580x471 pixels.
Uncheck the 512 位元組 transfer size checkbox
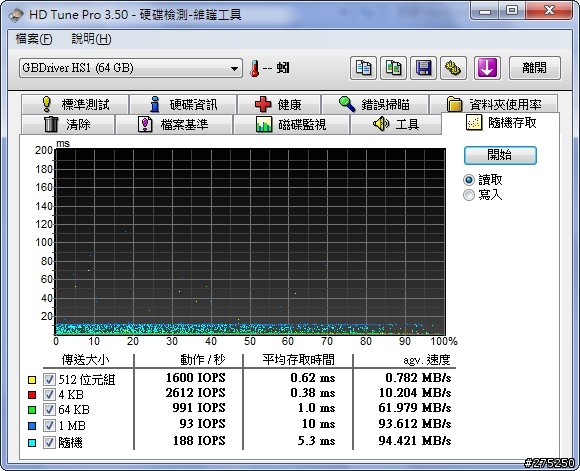(49, 379)
